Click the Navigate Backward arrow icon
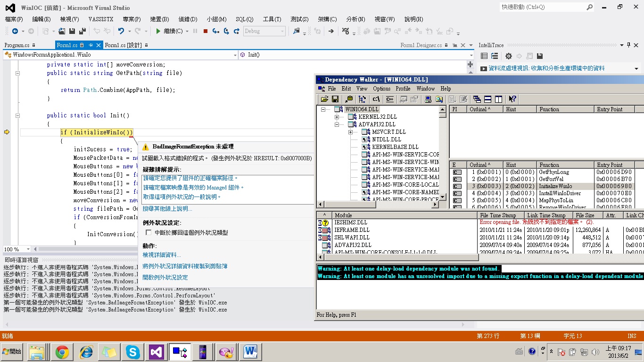644x362 pixels. pos(15,31)
